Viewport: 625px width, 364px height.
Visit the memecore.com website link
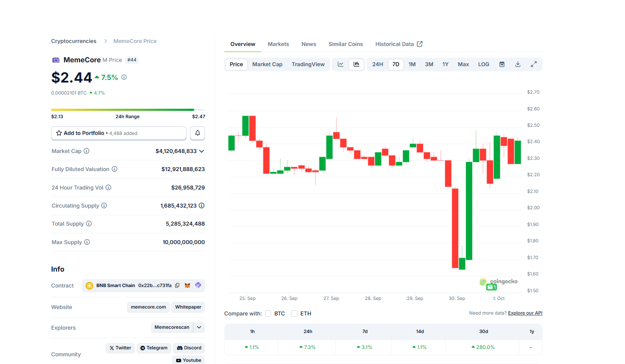148,307
